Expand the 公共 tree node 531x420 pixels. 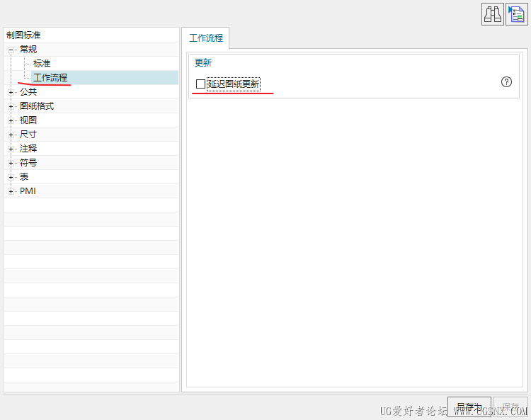(x=11, y=92)
